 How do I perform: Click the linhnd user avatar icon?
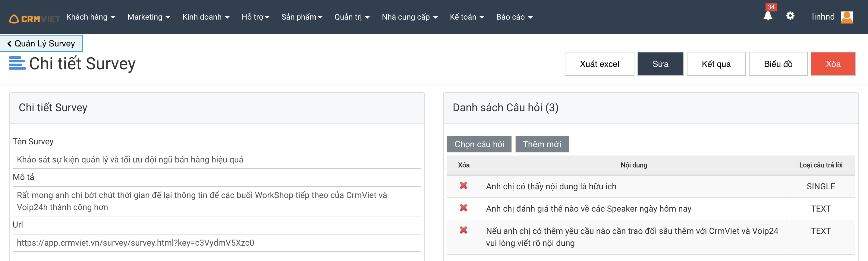click(x=846, y=17)
